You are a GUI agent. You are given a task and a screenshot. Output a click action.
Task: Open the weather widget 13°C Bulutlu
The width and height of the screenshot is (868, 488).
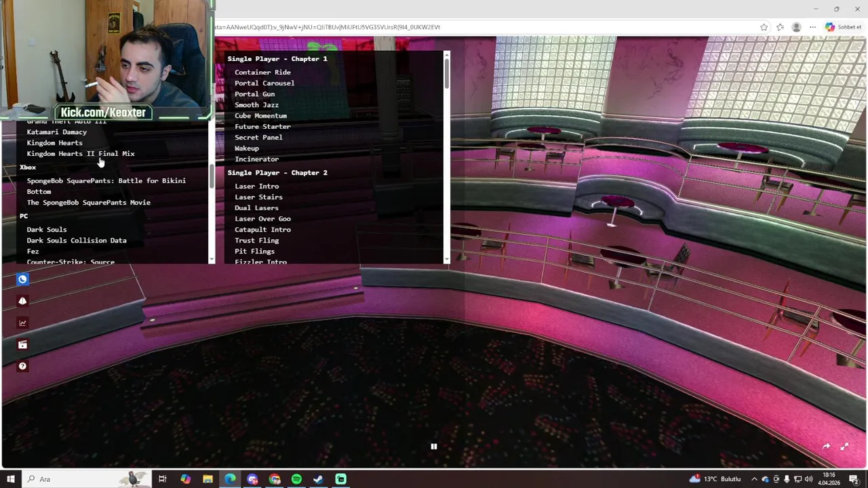(x=715, y=479)
